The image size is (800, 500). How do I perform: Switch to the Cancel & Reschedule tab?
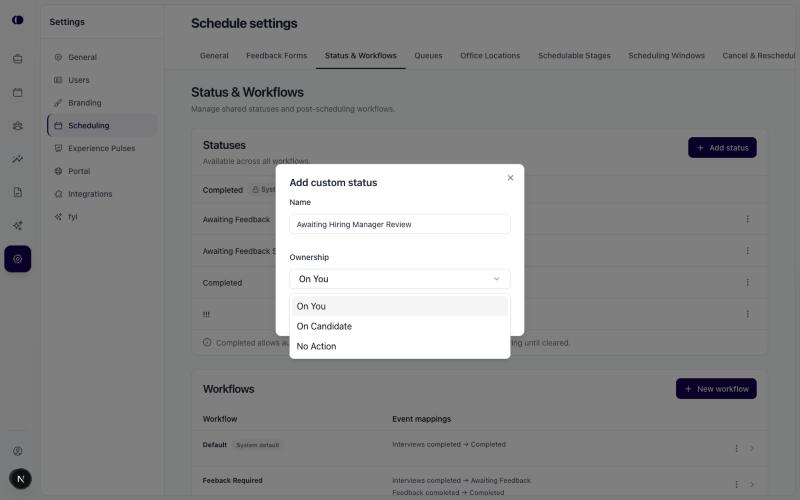coord(759,56)
